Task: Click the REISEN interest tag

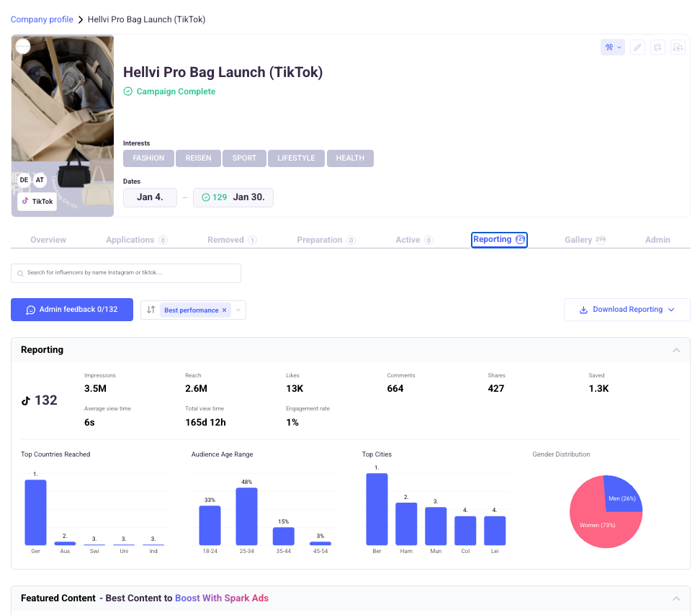Action: click(198, 158)
